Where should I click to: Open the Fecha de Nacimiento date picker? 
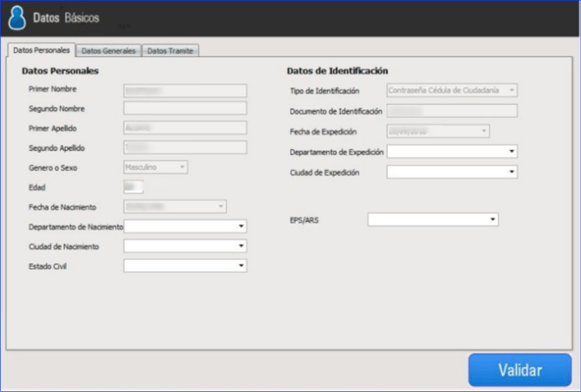pos(221,206)
